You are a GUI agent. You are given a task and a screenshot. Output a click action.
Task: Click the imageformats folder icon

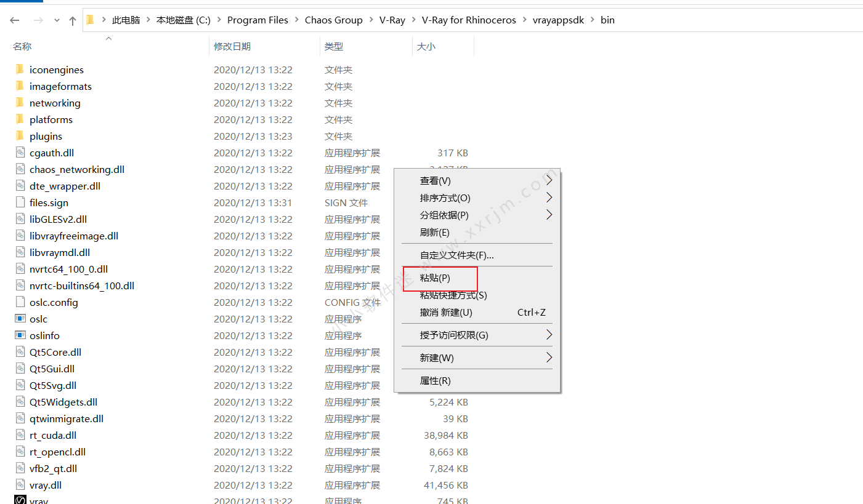coord(20,86)
